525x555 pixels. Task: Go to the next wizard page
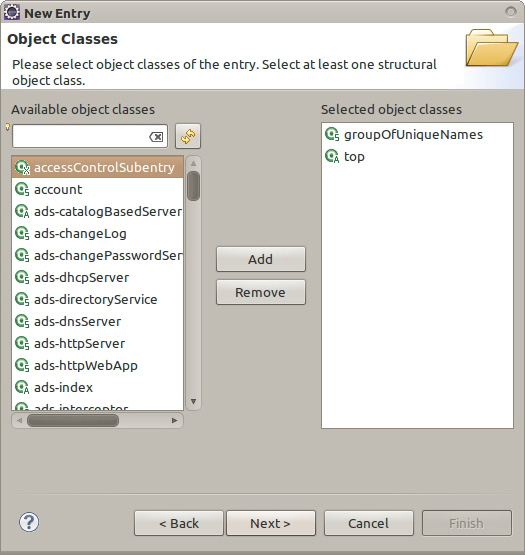point(271,523)
